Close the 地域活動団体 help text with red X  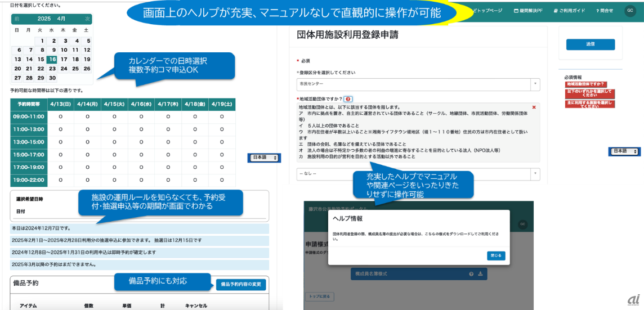[534, 107]
